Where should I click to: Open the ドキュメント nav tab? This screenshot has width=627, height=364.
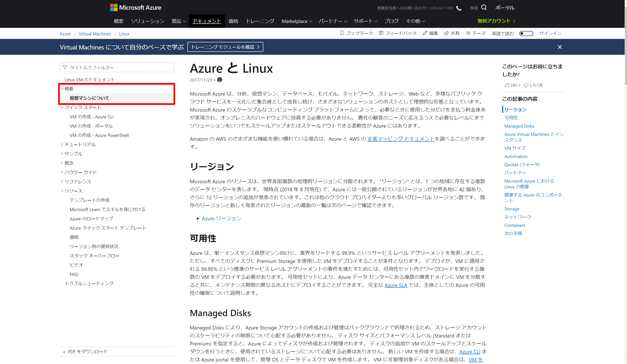point(207,21)
